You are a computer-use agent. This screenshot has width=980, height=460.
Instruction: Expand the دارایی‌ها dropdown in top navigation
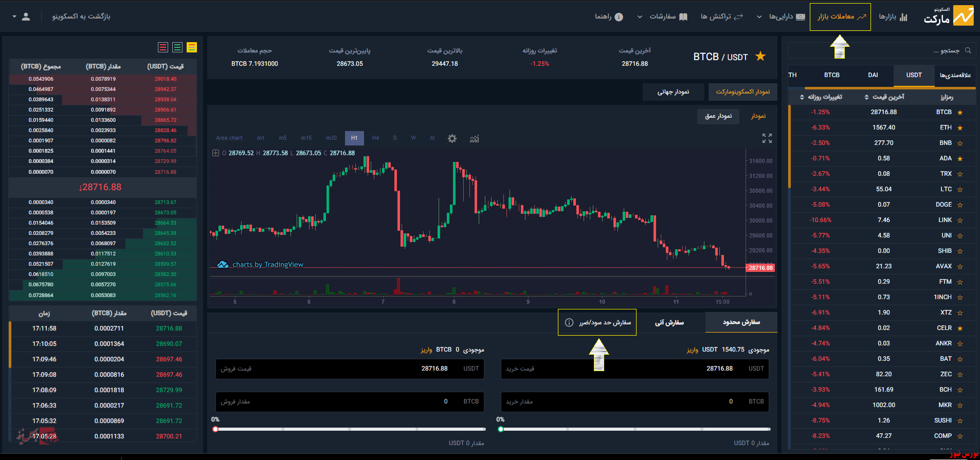759,17
